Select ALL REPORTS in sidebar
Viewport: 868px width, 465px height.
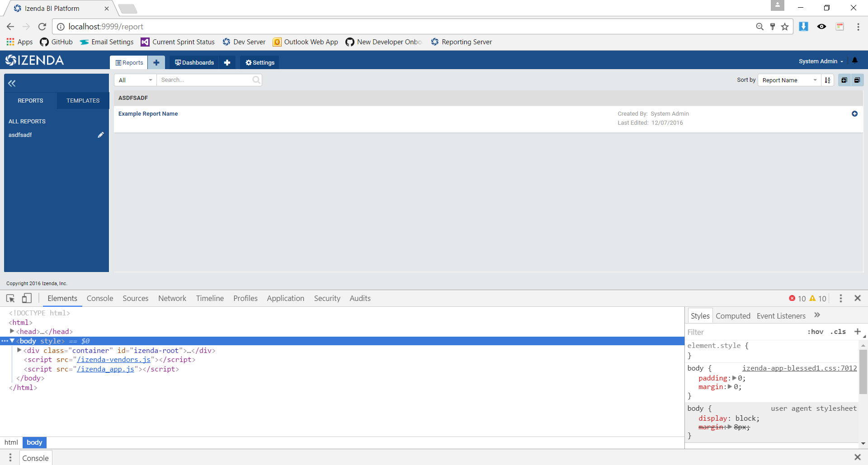[27, 122]
